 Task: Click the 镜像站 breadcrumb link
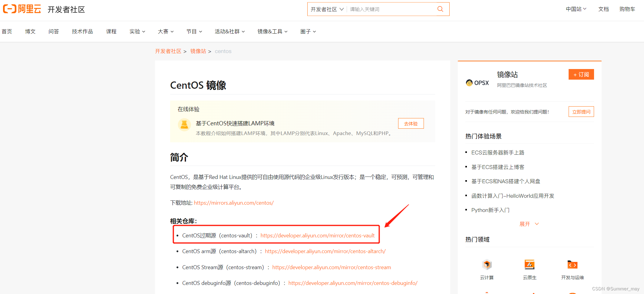(198, 51)
